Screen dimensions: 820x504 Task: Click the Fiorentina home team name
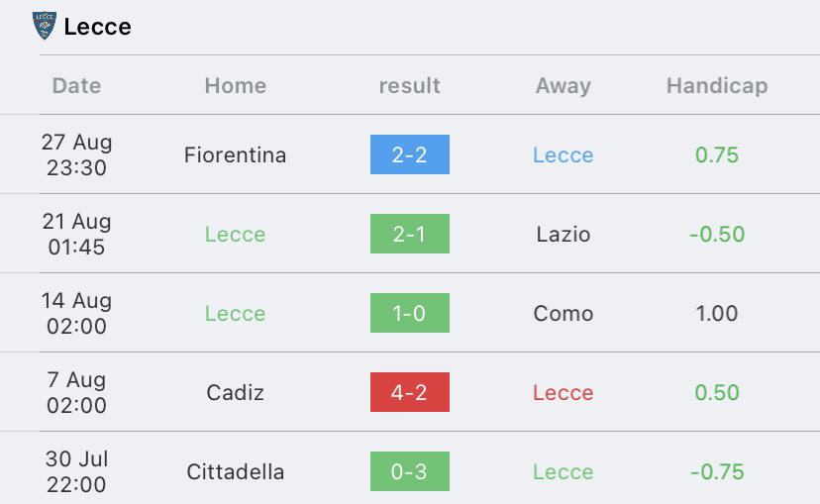[x=236, y=154]
